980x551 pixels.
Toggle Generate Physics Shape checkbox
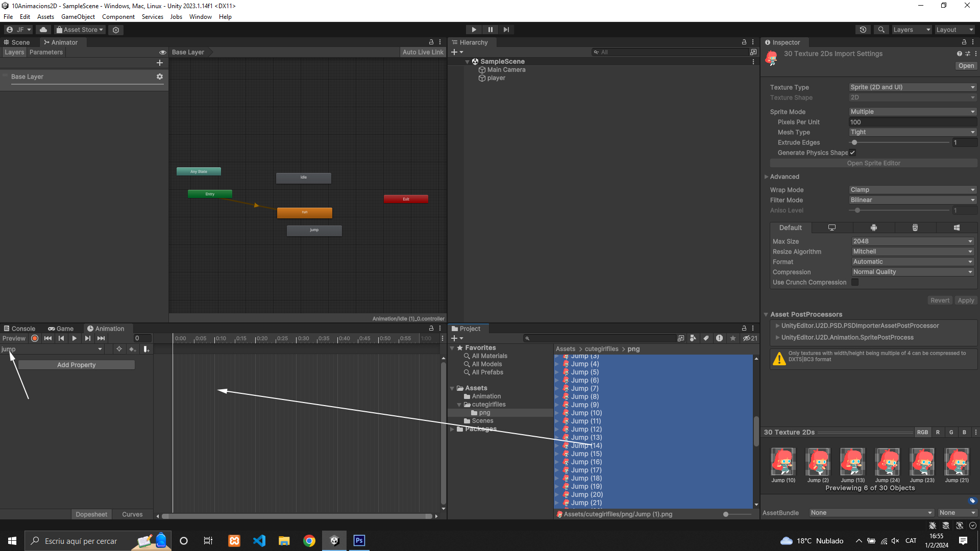tap(852, 153)
